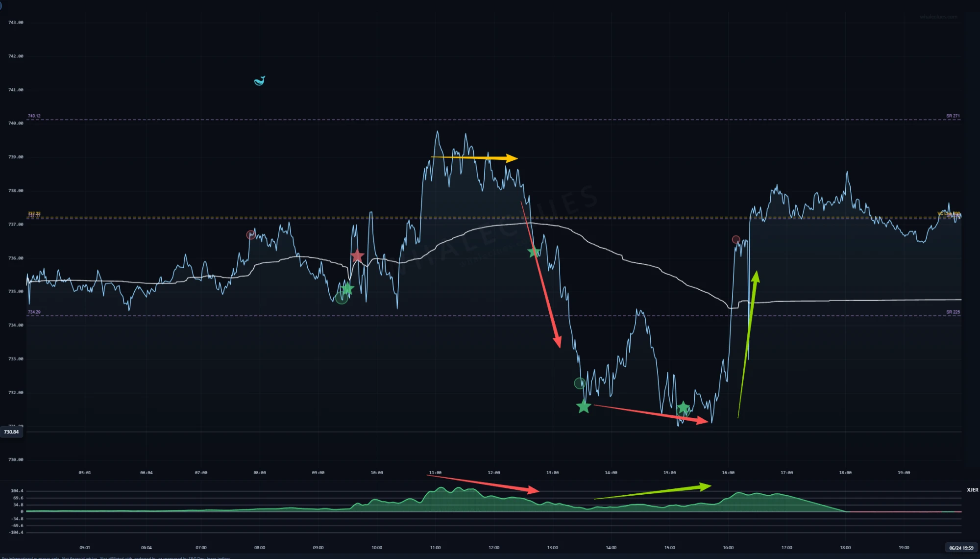Select the XJER indicator label
This screenshot has width=980, height=559.
(x=972, y=490)
